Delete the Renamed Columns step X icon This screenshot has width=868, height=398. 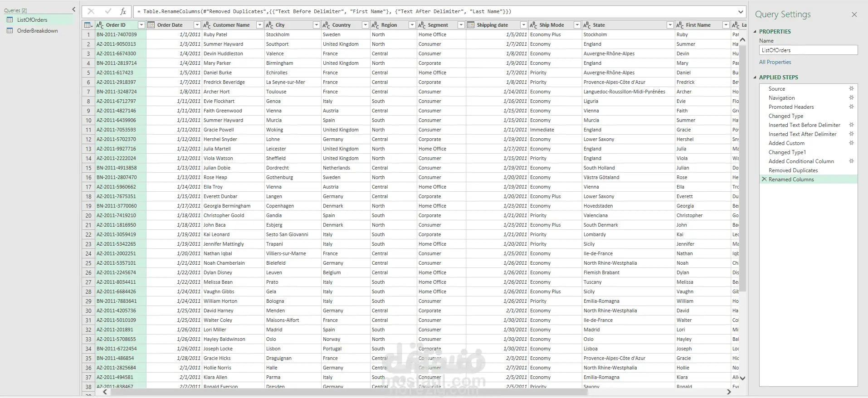(764, 180)
